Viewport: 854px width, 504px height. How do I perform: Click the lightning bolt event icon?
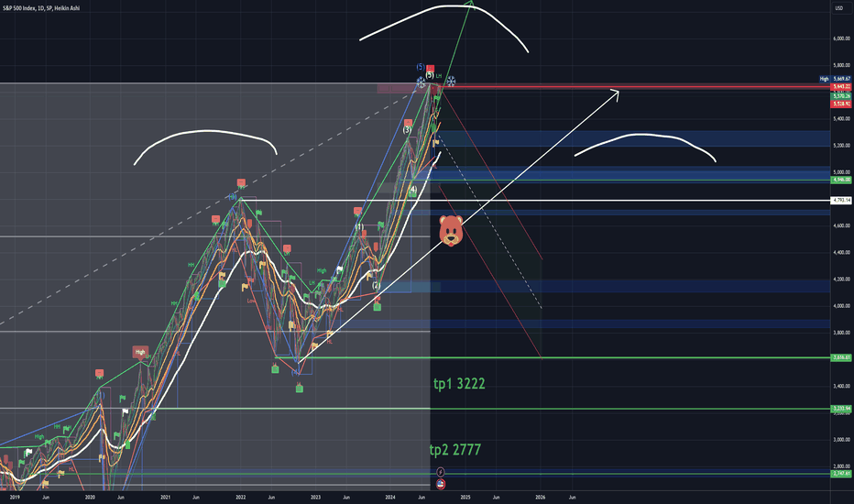point(441,472)
